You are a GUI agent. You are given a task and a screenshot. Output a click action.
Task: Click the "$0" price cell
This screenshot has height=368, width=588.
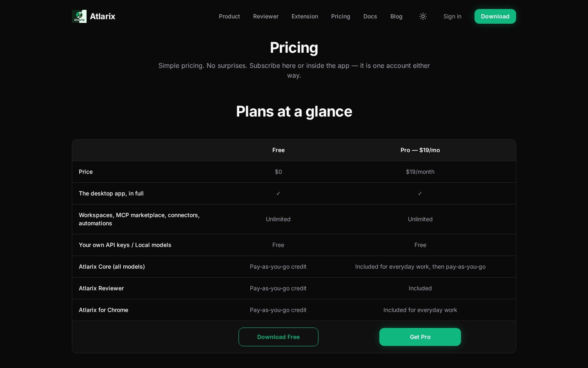click(278, 172)
